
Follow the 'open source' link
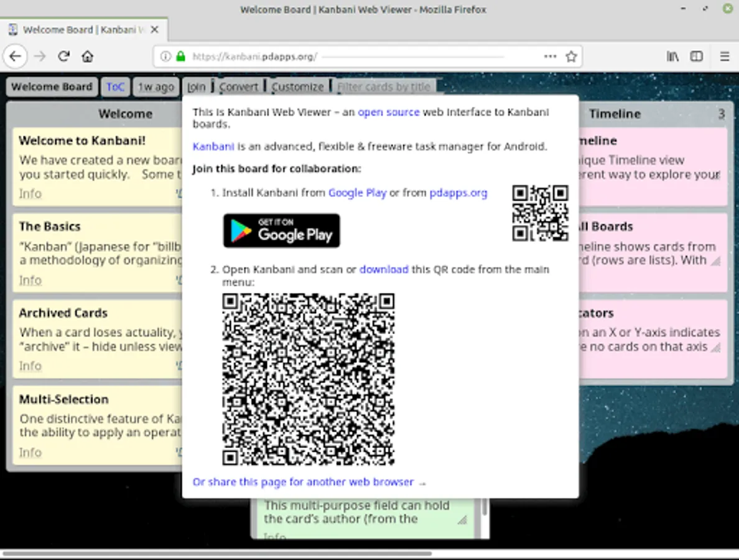coord(389,112)
